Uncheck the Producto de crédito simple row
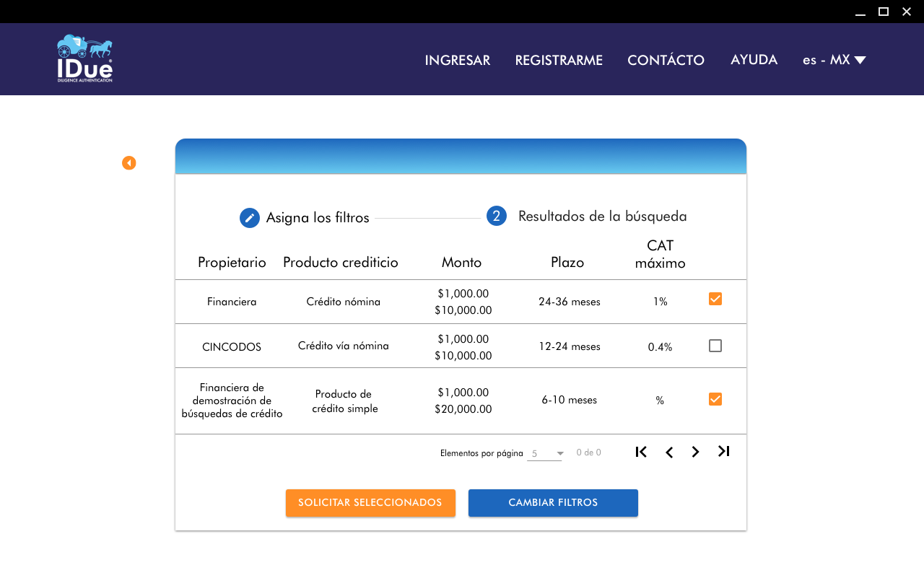Screen dimensions: 924x573 coord(715,399)
